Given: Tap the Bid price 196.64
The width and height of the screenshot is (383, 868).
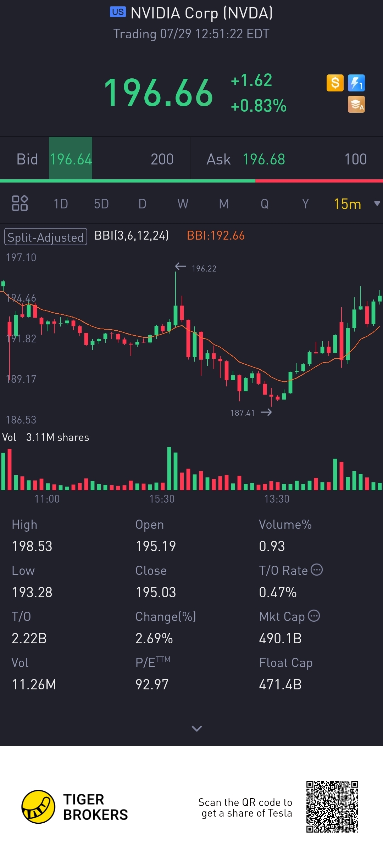Looking at the screenshot, I should 71,159.
